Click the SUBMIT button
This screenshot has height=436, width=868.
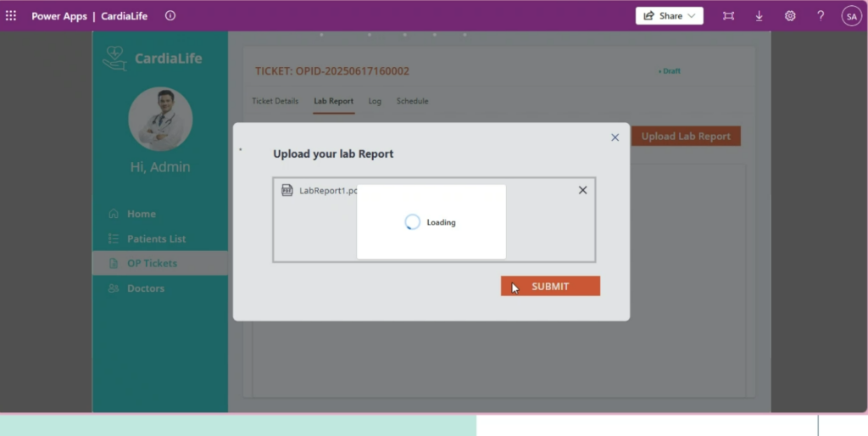tap(550, 286)
